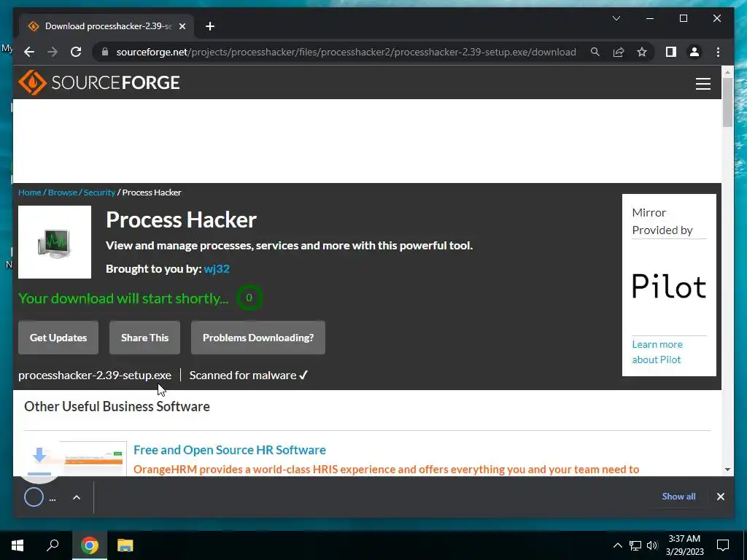Go back to previous page in Chrome
The width and height of the screenshot is (747, 560).
(29, 52)
